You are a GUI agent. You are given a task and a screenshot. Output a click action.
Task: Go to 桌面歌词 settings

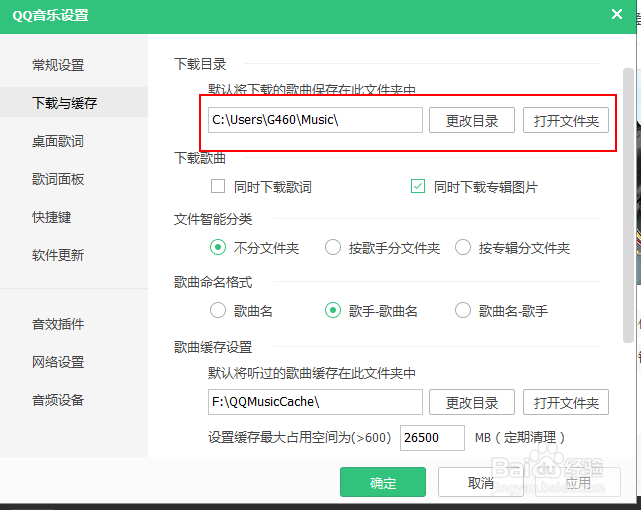(x=58, y=141)
